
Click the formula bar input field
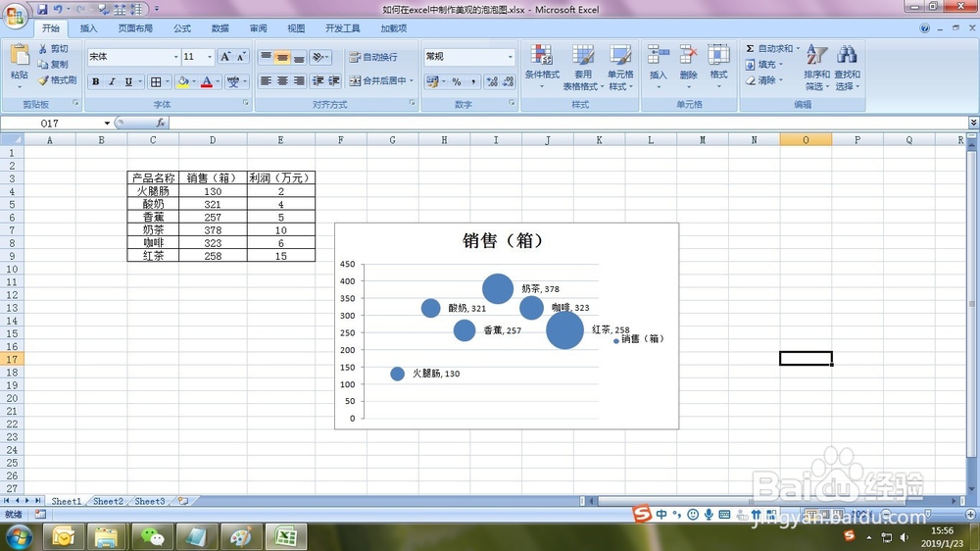568,124
